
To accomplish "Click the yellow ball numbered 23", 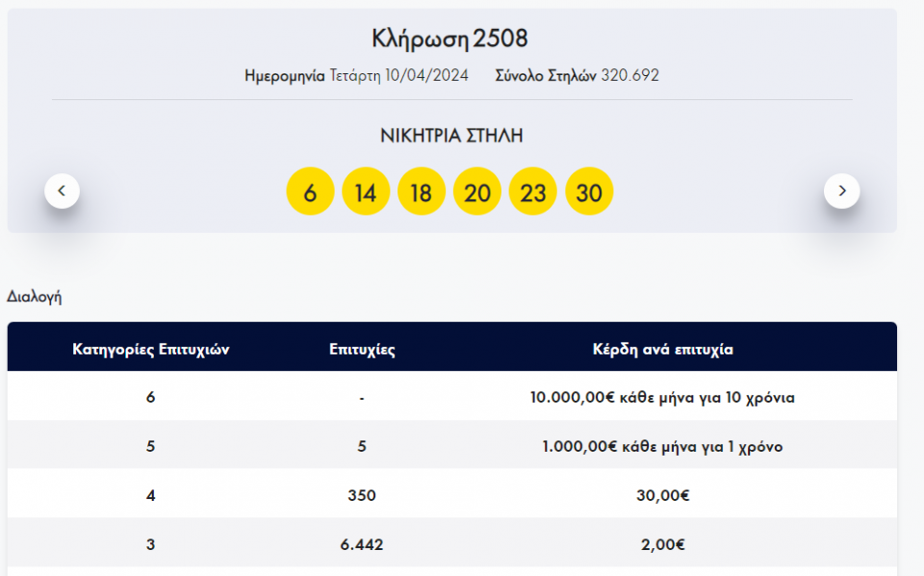I will [533, 193].
